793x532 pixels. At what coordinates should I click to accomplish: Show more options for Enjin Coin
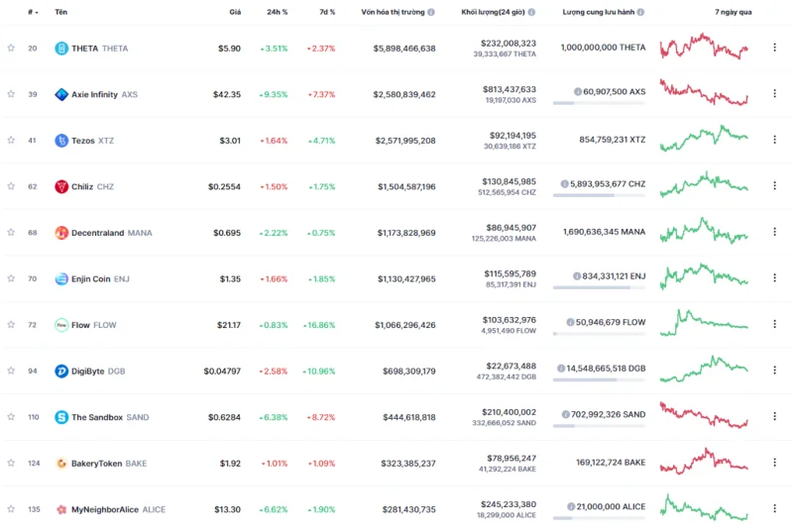774,277
